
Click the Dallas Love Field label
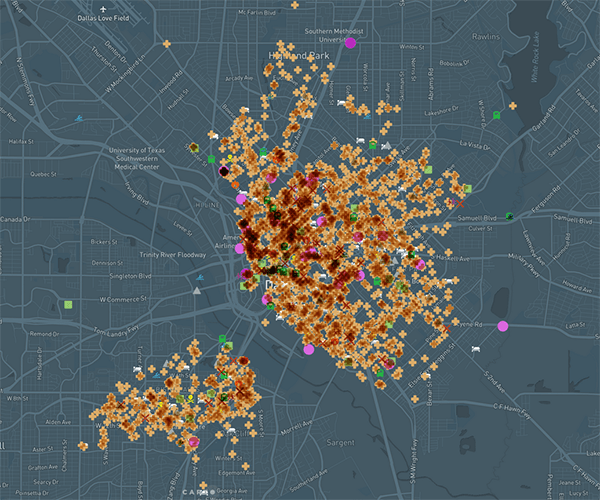tap(103, 18)
